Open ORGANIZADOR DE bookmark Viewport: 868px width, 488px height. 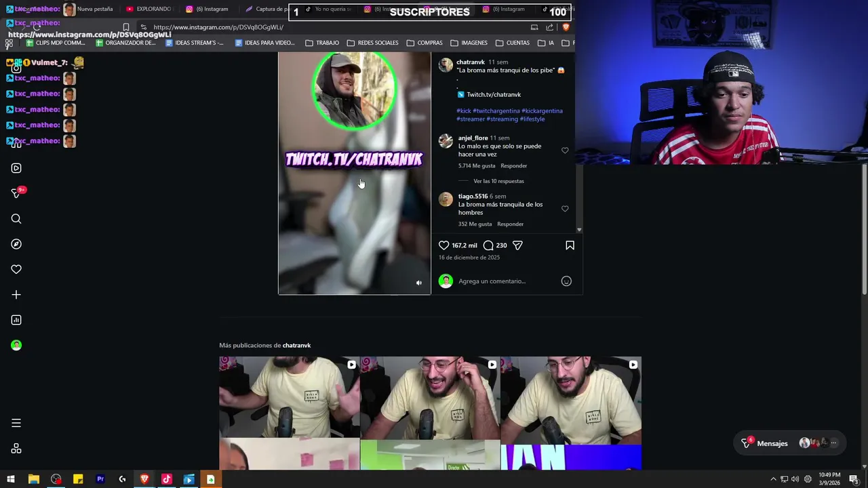125,43
